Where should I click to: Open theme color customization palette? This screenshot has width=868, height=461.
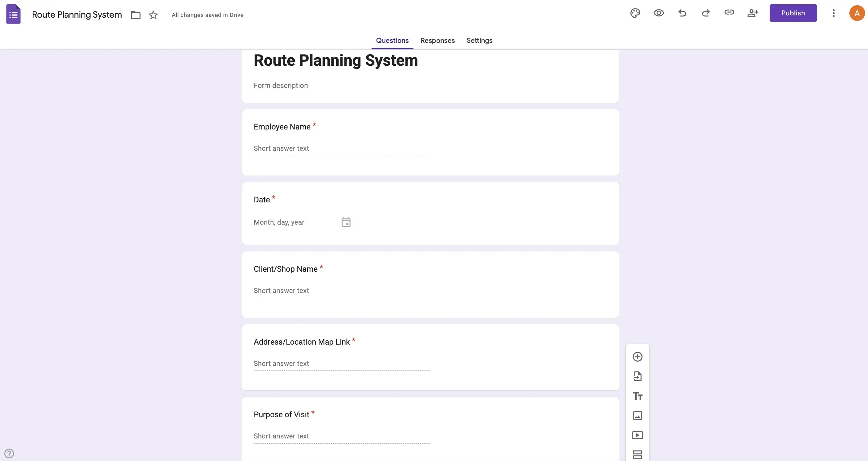coord(635,13)
